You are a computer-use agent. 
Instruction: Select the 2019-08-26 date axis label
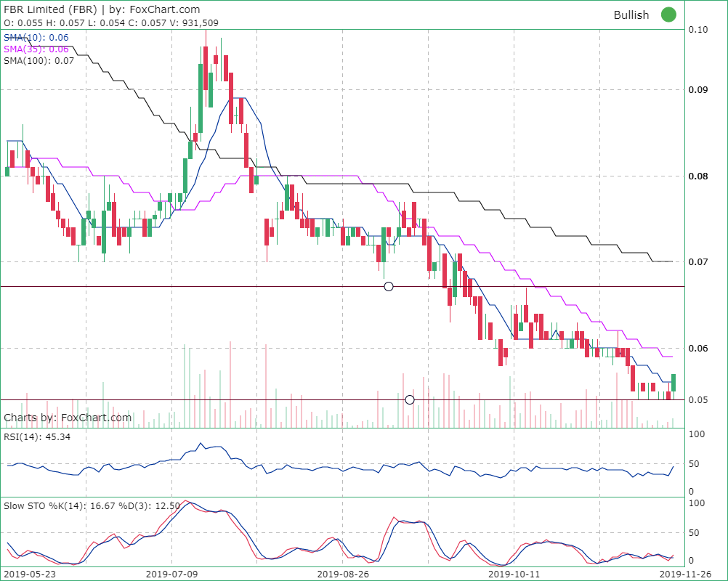coord(341,574)
